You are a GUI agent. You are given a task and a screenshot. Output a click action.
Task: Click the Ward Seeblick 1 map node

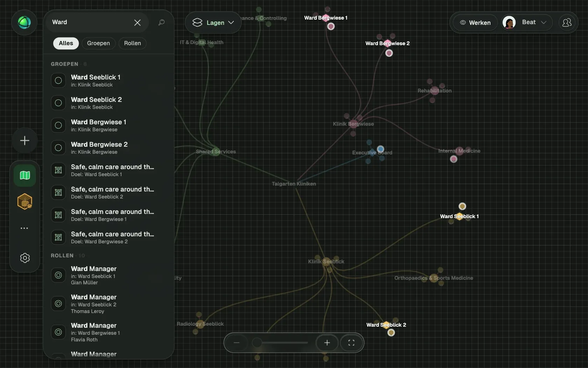pyautogui.click(x=459, y=216)
